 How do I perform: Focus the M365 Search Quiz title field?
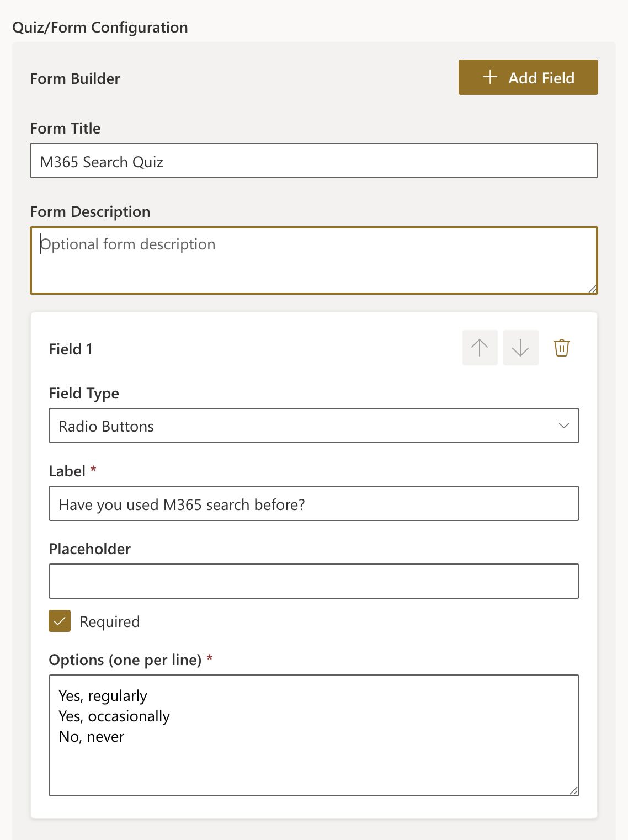click(x=314, y=161)
